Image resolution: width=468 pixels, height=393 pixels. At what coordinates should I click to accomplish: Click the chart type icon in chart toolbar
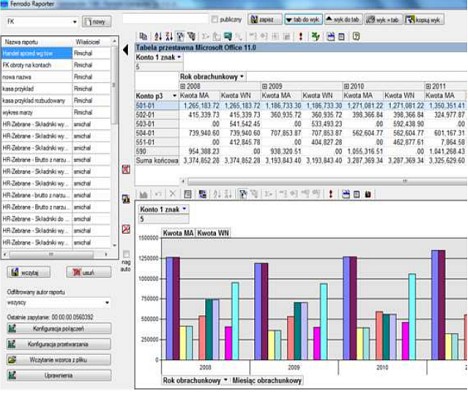[144, 194]
